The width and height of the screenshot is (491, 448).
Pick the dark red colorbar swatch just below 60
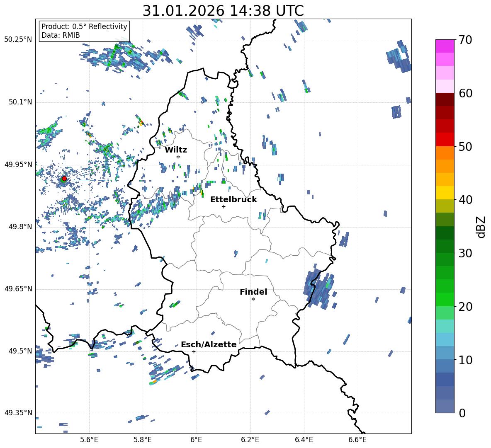[445, 99]
